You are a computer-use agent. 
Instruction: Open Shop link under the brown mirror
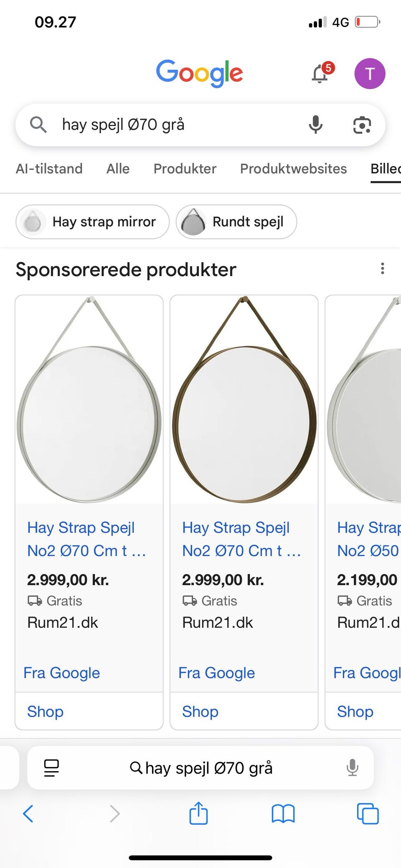tap(200, 711)
